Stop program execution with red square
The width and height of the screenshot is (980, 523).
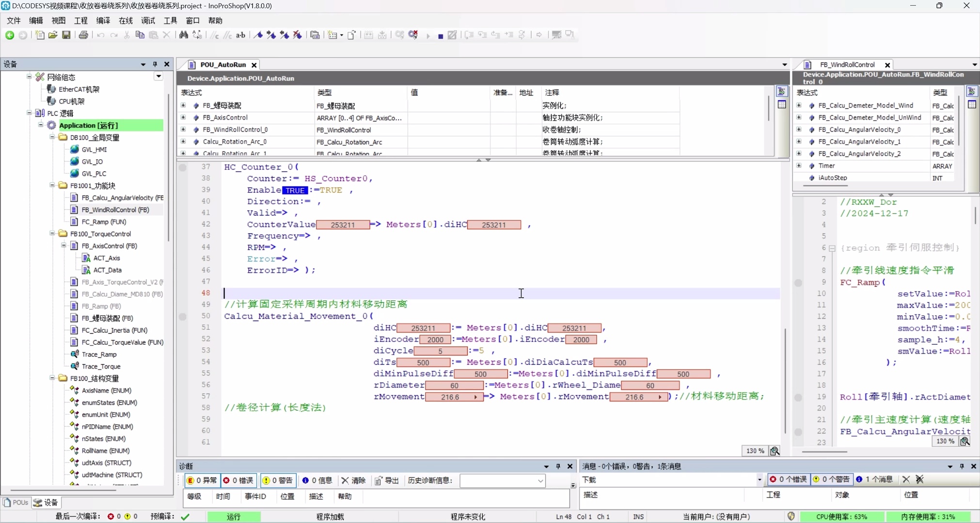coord(440,35)
